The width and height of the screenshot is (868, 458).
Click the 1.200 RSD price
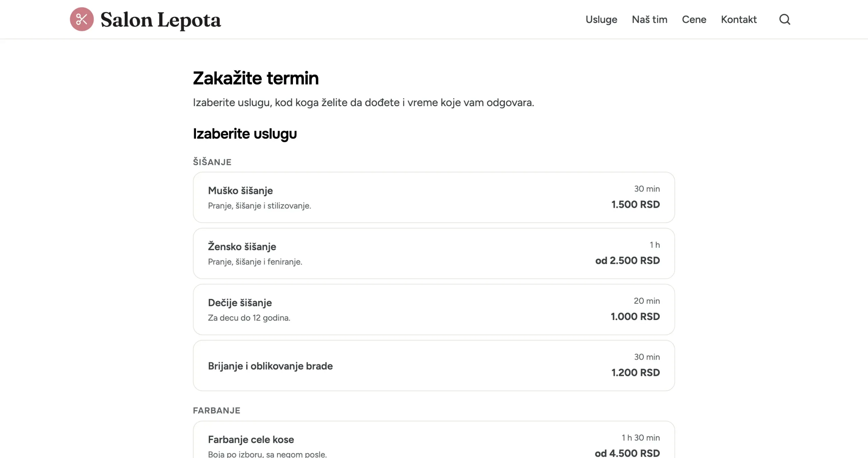point(635,372)
